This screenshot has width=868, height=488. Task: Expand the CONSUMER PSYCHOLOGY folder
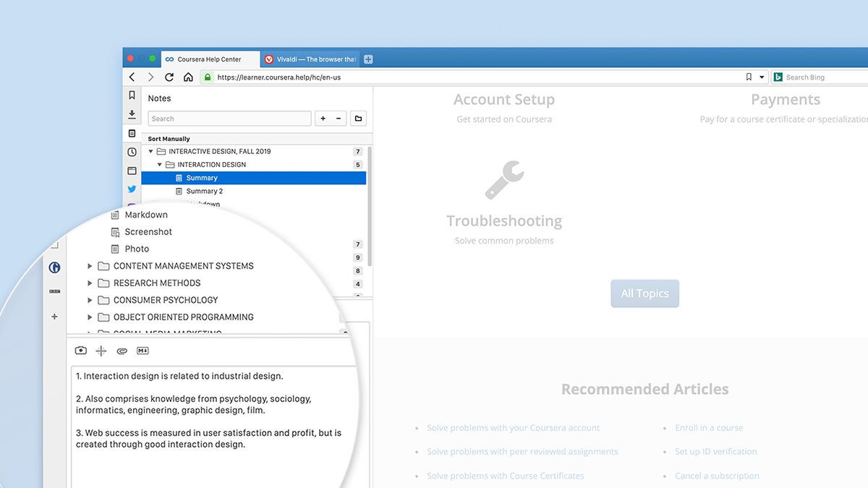90,300
